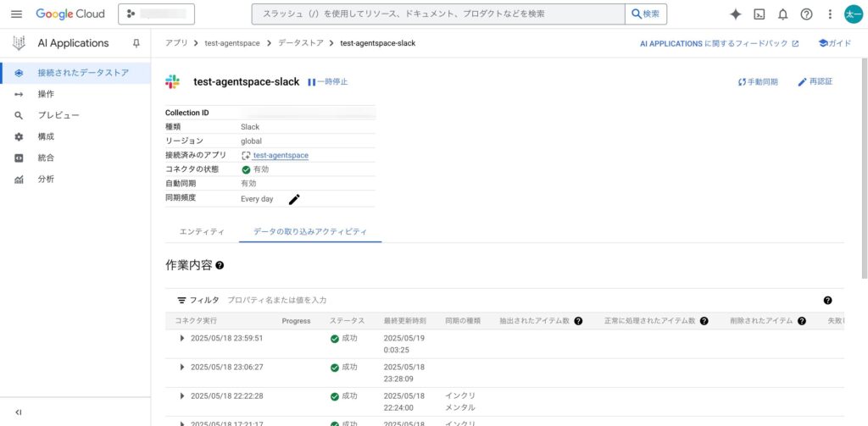Select 接続されたデータストア in sidebar
The image size is (868, 426).
coord(75,73)
